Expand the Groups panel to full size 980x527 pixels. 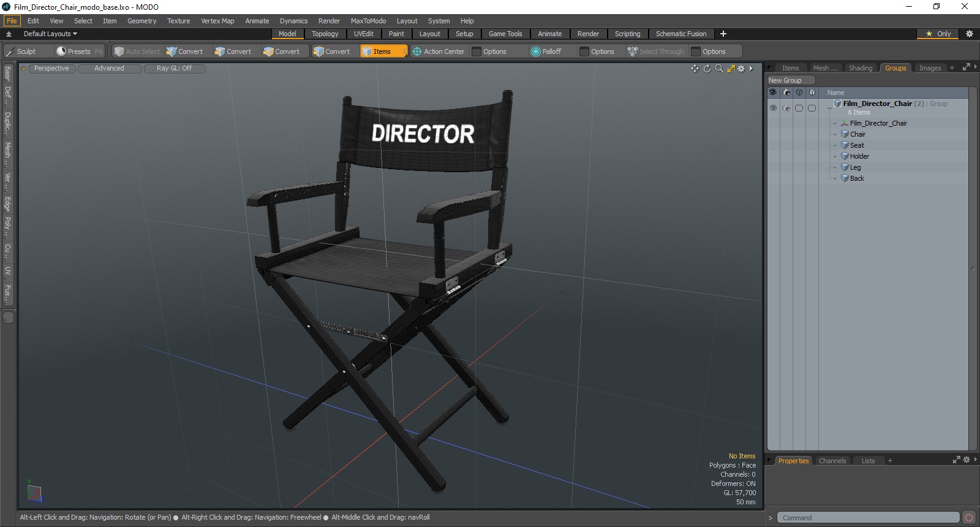pos(966,67)
